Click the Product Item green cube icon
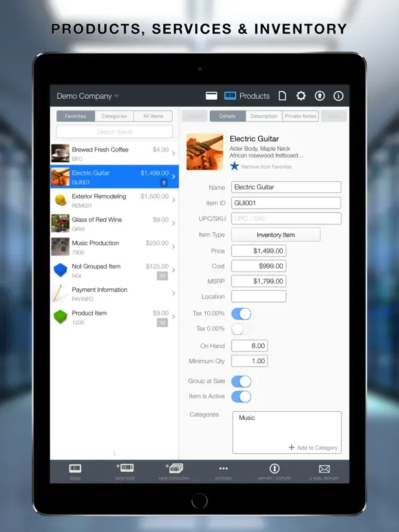399x532 pixels. click(60, 317)
